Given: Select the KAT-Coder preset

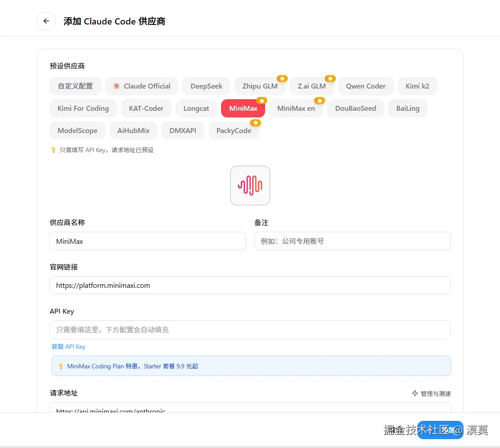Looking at the screenshot, I should [x=146, y=109].
